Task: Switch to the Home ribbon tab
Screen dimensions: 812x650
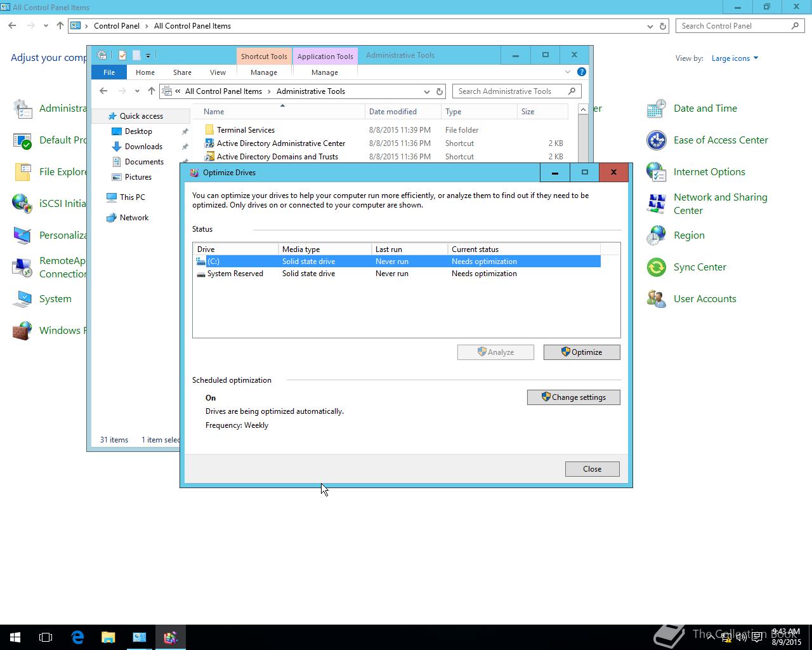Action: pos(145,72)
